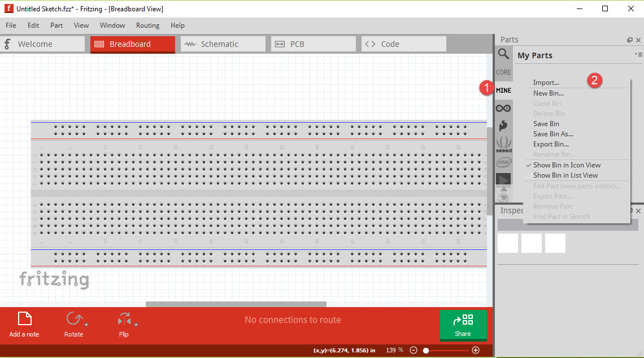
Task: Select the CORE parts bin
Action: pos(503,72)
